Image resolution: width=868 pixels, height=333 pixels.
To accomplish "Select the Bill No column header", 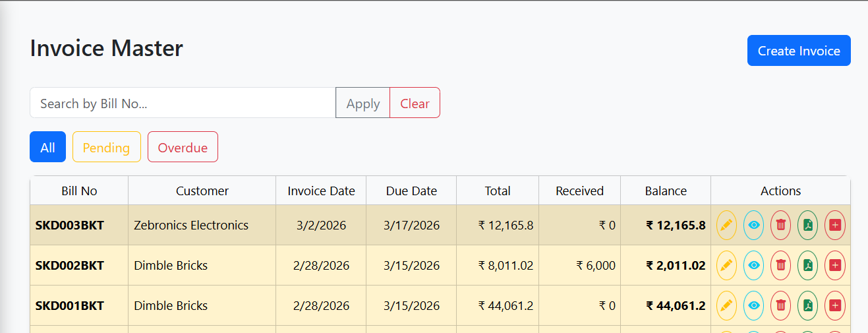I will [x=79, y=191].
